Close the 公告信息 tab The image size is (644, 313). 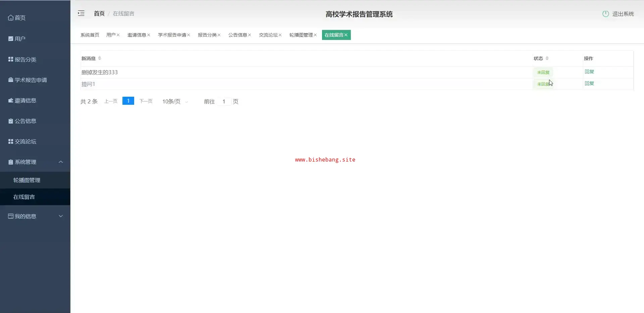pos(250,35)
